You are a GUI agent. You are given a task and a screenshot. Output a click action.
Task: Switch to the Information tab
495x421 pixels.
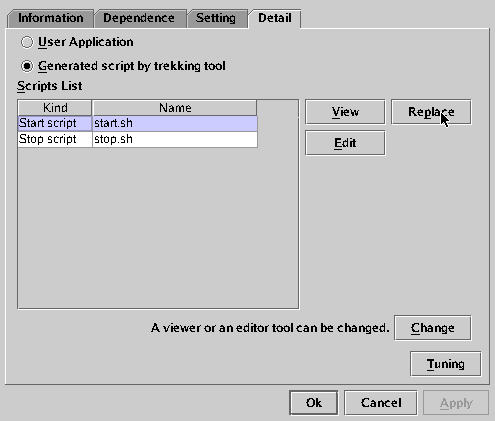point(51,18)
